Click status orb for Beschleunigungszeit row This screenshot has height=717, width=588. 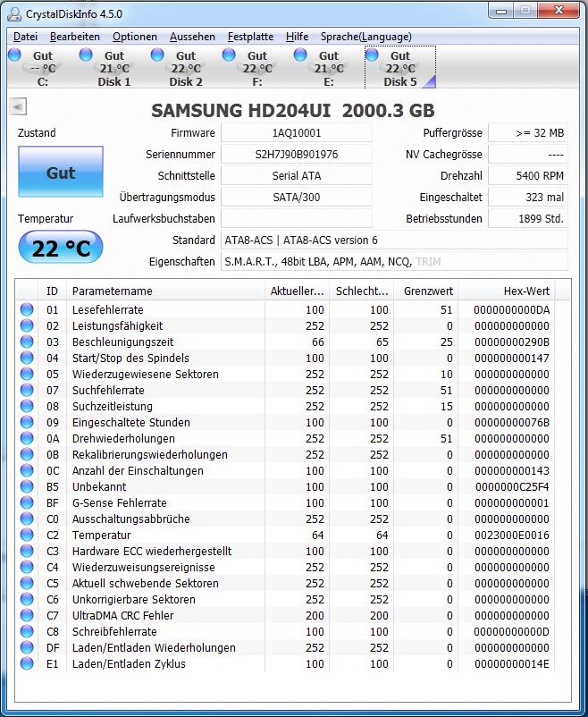pos(27,342)
